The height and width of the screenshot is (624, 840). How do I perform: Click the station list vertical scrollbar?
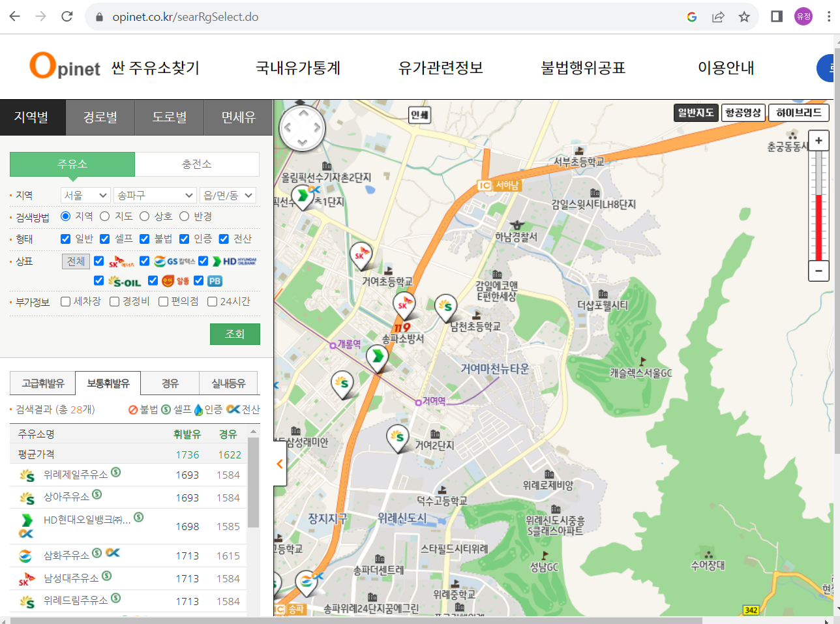tap(254, 483)
